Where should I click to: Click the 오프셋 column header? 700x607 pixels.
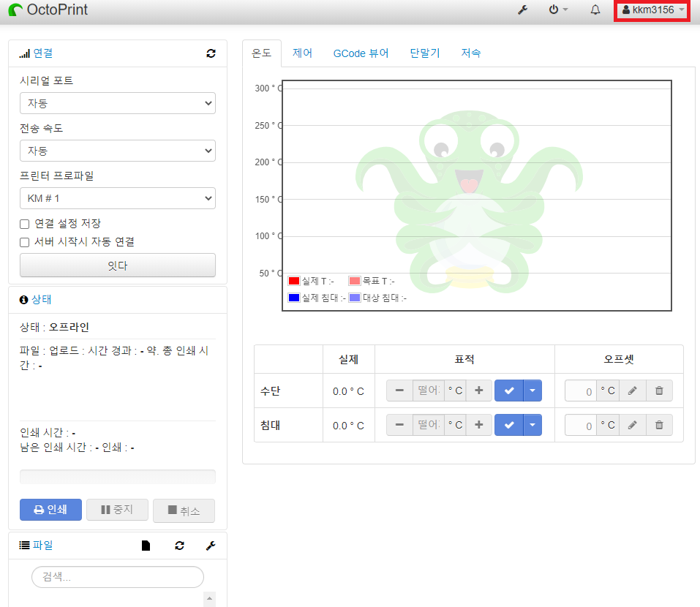point(619,359)
